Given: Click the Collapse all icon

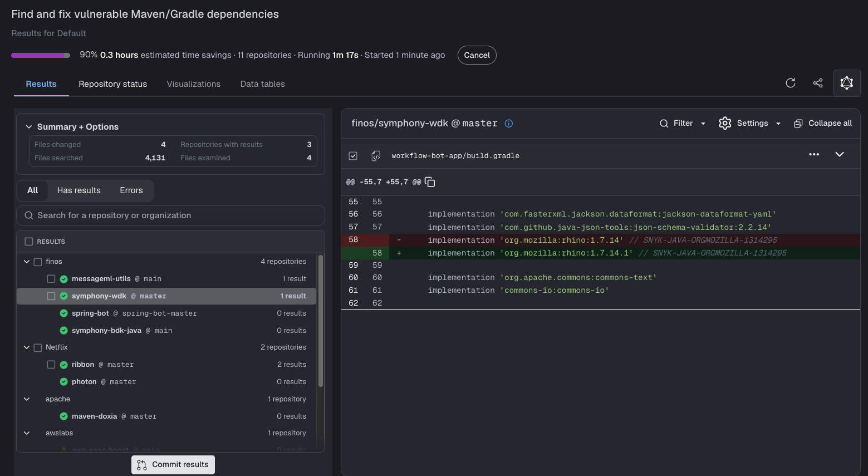Looking at the screenshot, I should click(798, 124).
